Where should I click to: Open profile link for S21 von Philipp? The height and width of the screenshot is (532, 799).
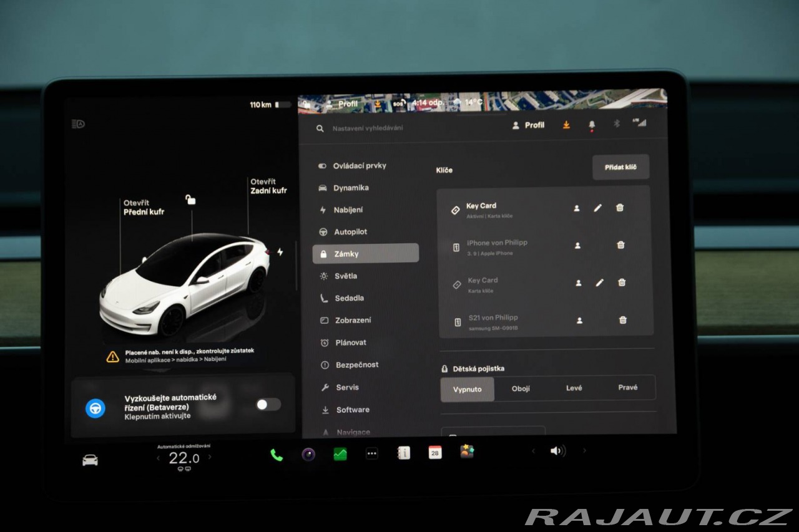click(x=579, y=321)
